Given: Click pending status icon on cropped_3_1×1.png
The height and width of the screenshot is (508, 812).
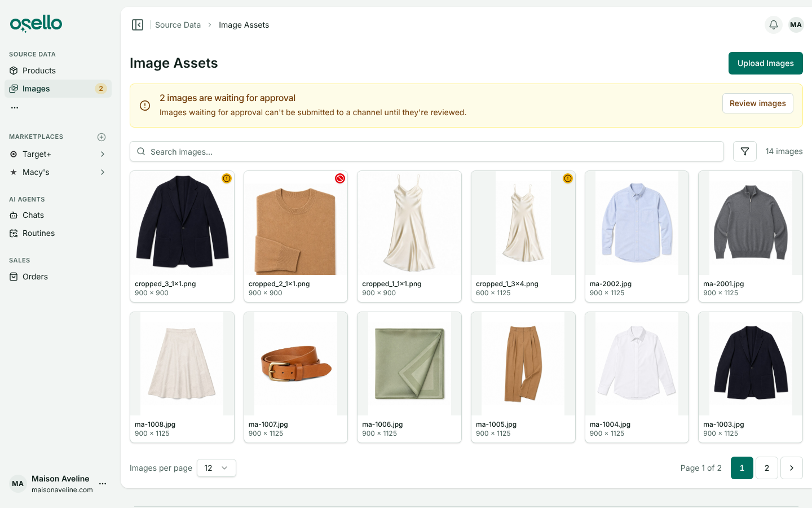Looking at the screenshot, I should coord(227,178).
